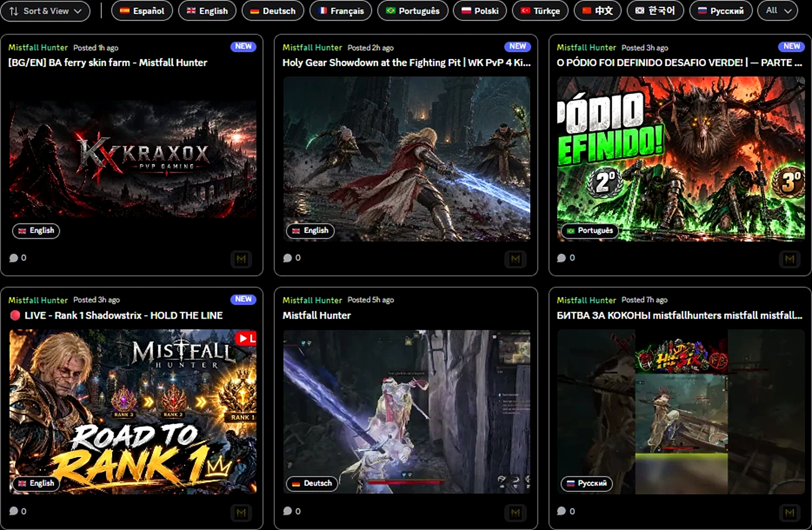View the Road to Rank 1 thumbnail
The image size is (812, 530).
pos(133,412)
